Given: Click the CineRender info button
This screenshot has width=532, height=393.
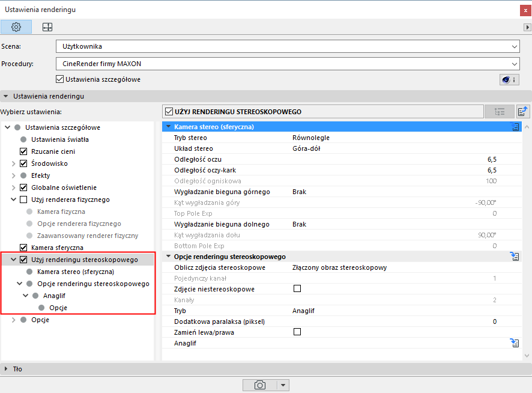Looking at the screenshot, I should [509, 80].
